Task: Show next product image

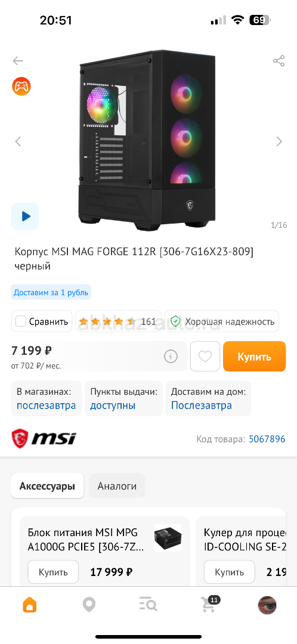Action: click(279, 142)
